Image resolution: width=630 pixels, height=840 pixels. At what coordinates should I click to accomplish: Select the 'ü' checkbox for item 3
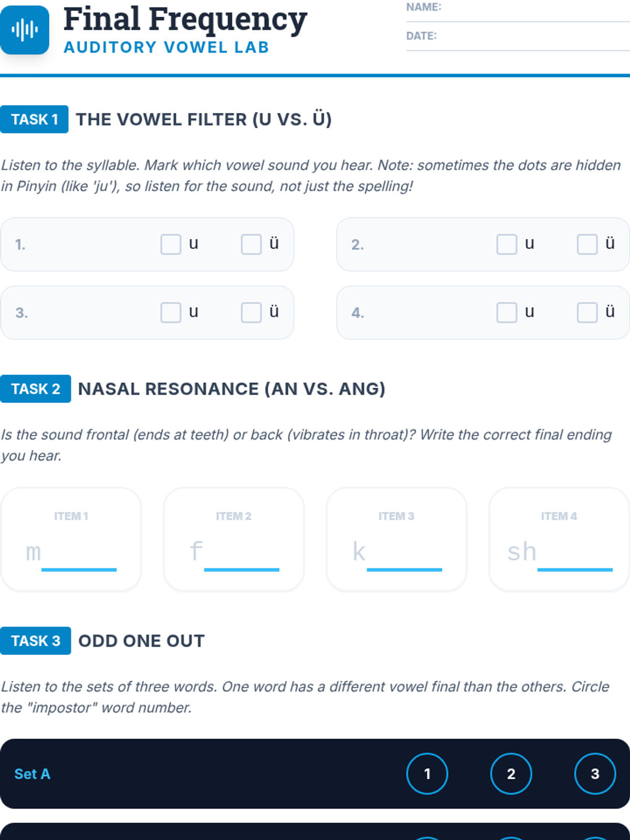click(251, 312)
